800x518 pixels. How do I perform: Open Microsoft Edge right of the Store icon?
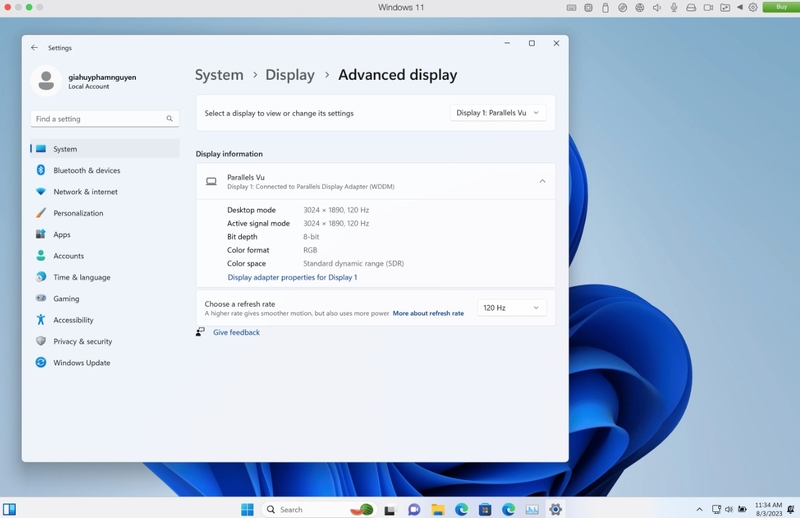(x=508, y=509)
